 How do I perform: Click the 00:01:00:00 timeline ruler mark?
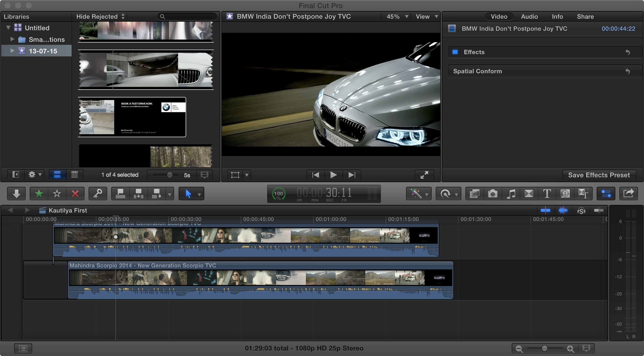point(331,219)
